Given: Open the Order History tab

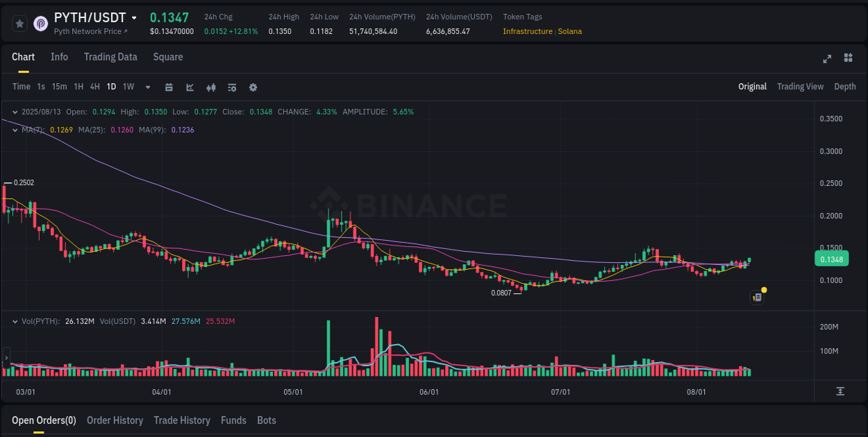Looking at the screenshot, I should [x=115, y=420].
